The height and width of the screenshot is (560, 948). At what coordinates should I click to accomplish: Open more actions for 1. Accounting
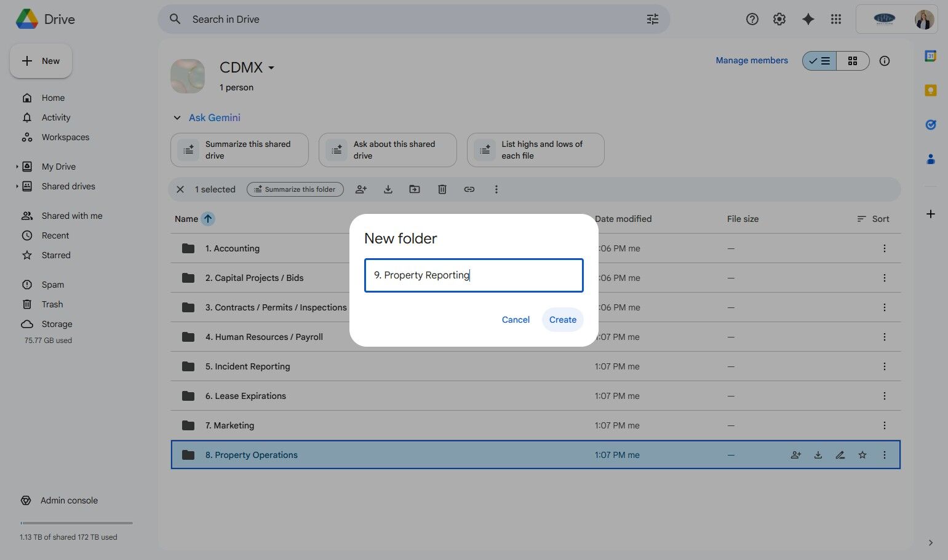pyautogui.click(x=885, y=248)
